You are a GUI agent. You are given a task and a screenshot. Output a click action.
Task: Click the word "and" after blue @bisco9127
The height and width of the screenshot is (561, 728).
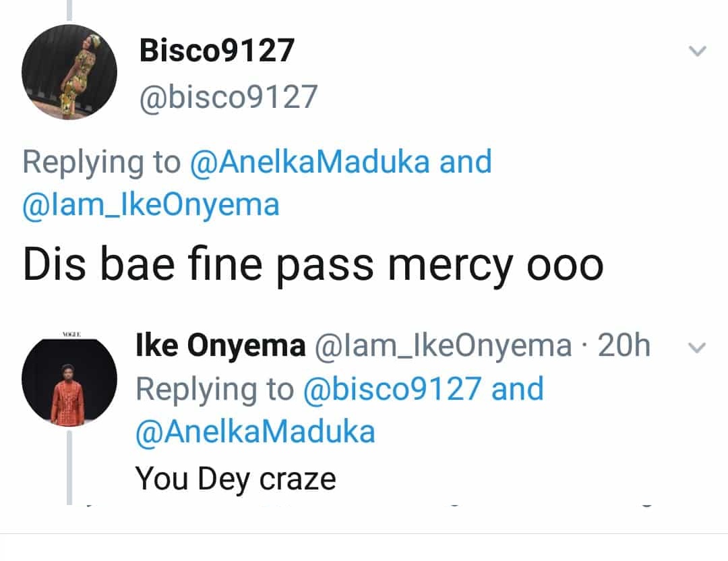click(x=518, y=389)
